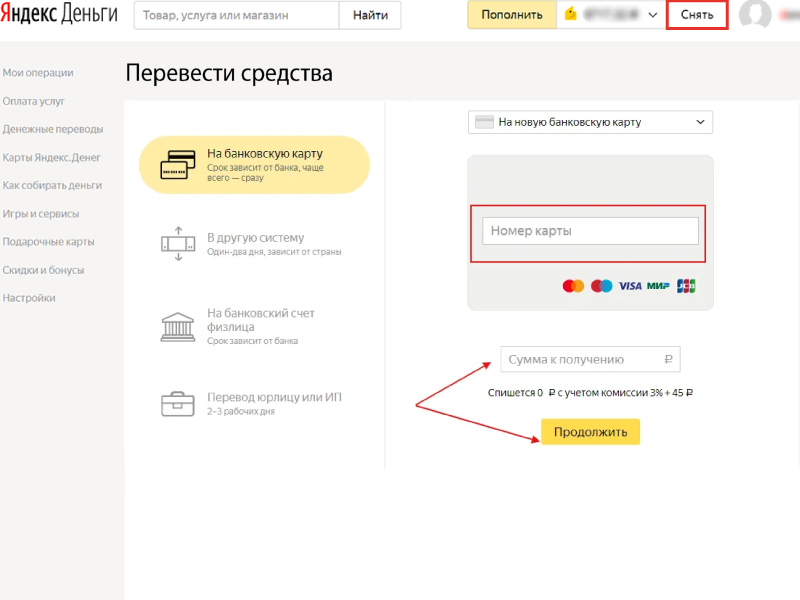Click the Номер карты input field
The height and width of the screenshot is (600, 800).
(x=590, y=230)
